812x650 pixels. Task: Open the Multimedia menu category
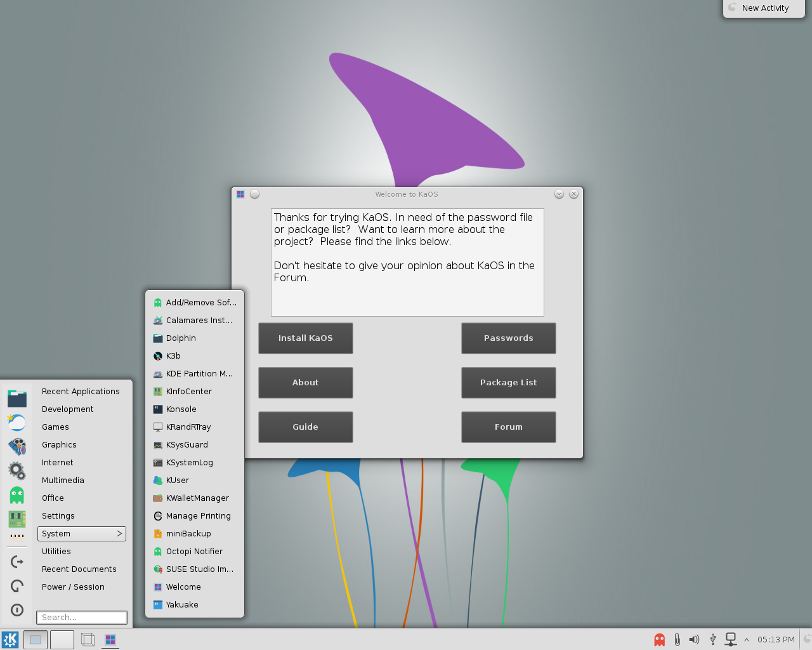63,481
